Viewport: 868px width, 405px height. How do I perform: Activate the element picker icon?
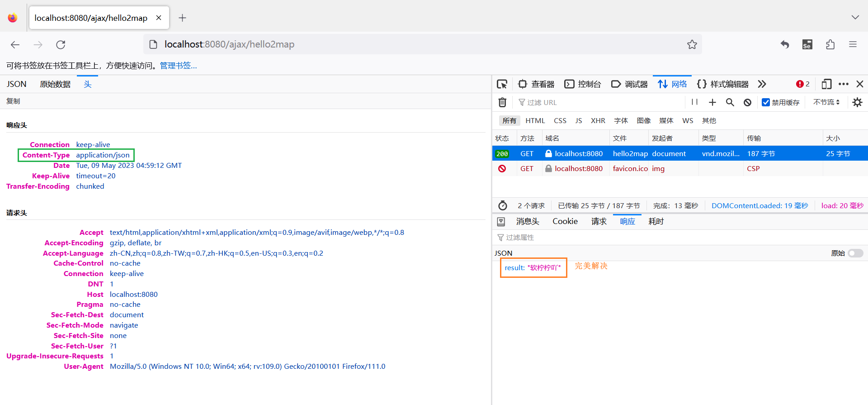coord(502,84)
